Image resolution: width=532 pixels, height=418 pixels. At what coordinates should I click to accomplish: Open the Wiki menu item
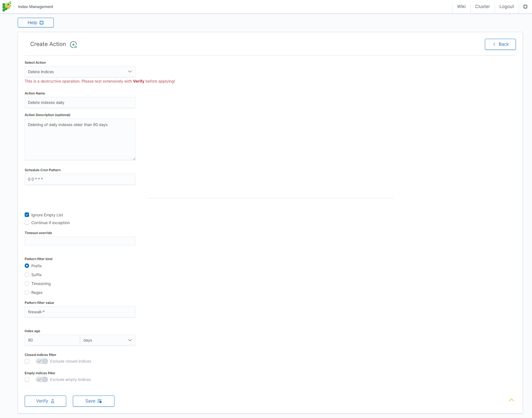coord(461,7)
